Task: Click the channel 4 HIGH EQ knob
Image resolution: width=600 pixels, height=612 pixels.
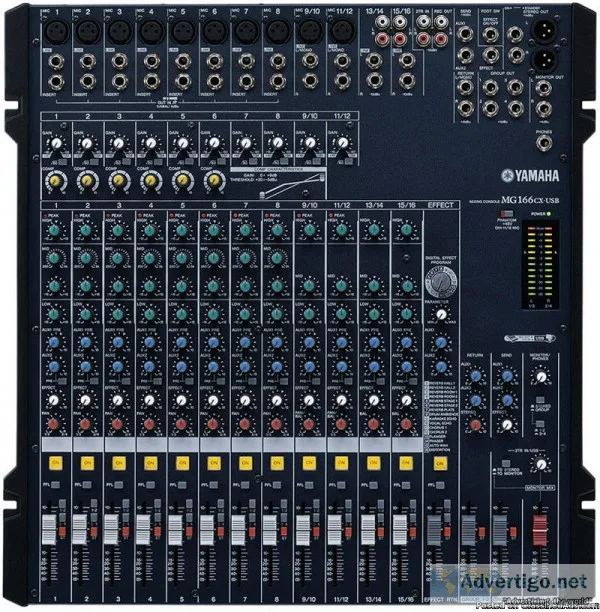Action: (150, 230)
